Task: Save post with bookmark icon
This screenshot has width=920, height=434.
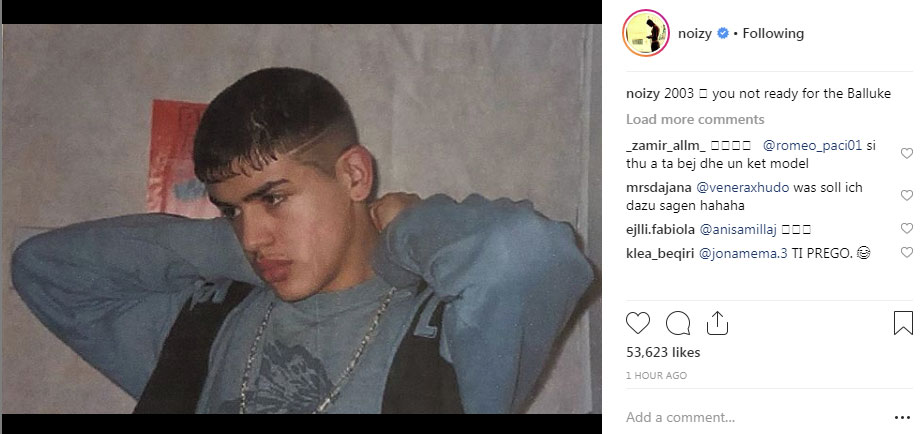Action: (x=903, y=323)
